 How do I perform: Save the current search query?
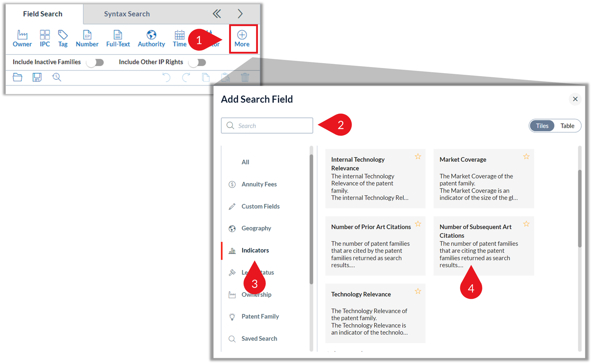pos(37,77)
